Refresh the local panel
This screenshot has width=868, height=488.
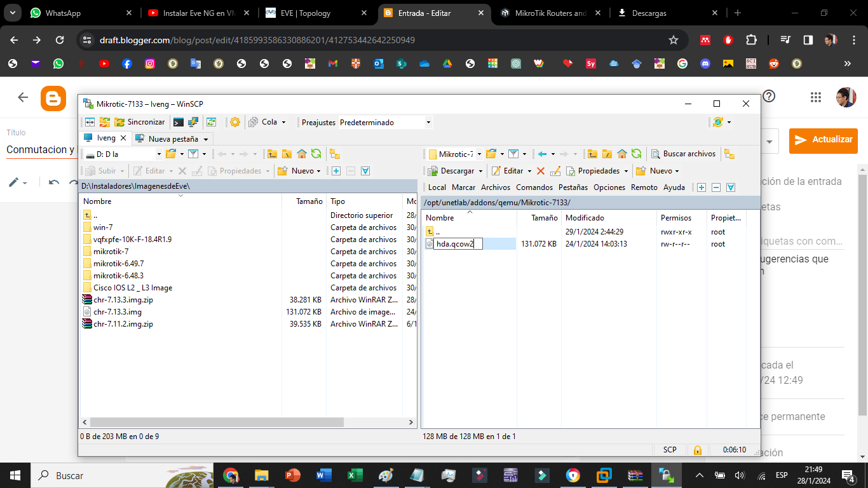(316, 154)
